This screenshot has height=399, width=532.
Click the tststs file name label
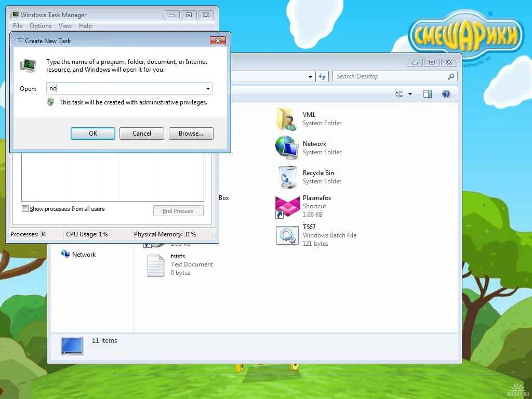pyautogui.click(x=178, y=256)
